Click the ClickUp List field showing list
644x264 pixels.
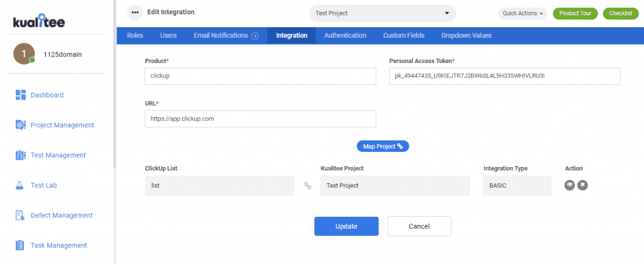point(219,185)
